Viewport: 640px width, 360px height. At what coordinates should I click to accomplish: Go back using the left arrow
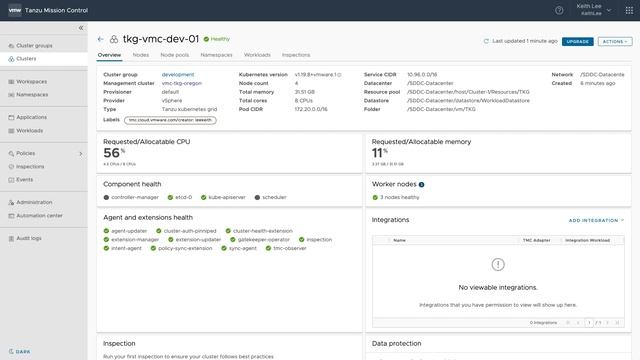(100, 39)
